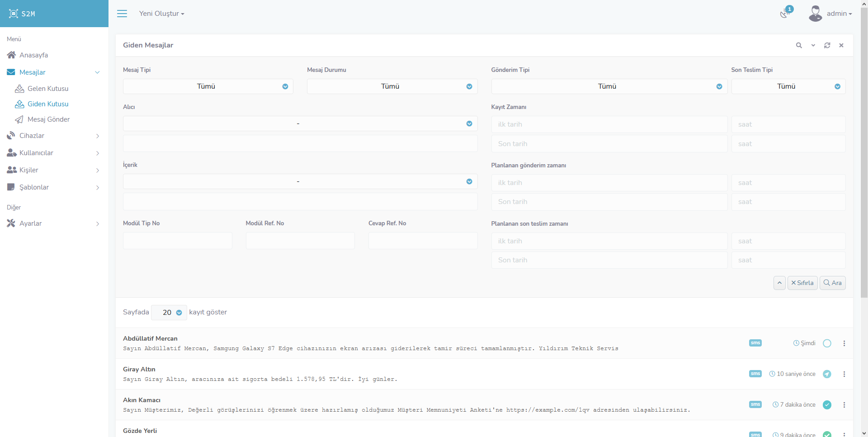Click the Ara search button
This screenshot has width=868, height=437.
coord(832,283)
